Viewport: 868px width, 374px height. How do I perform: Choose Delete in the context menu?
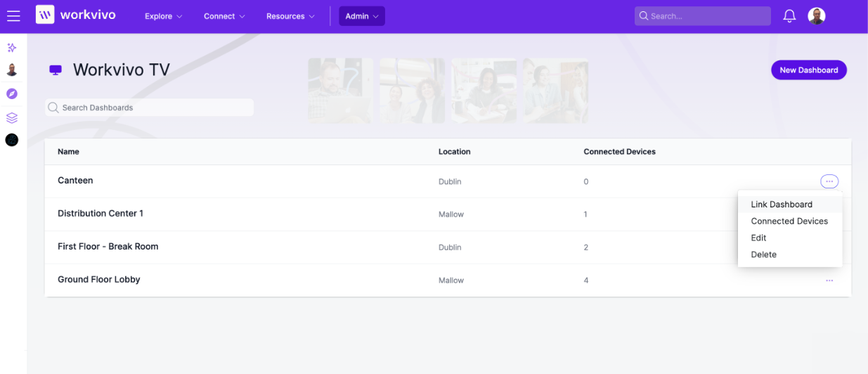click(x=790, y=255)
